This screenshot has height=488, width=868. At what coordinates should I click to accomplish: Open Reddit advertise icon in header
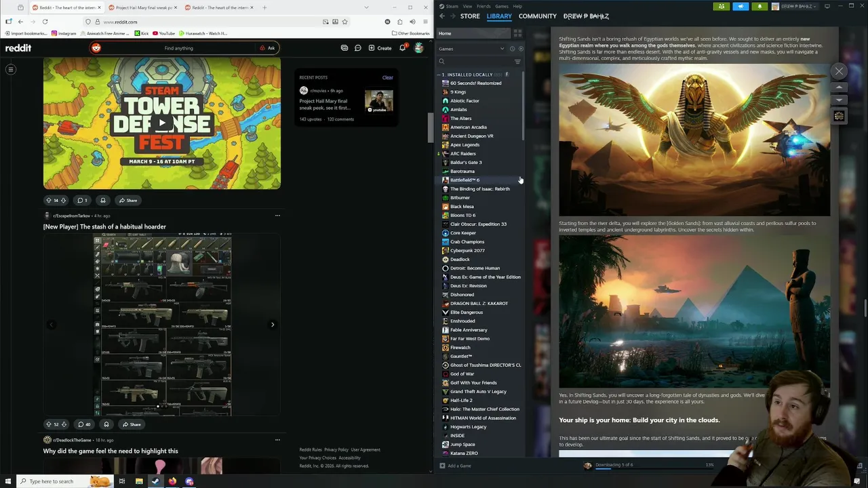pyautogui.click(x=344, y=48)
